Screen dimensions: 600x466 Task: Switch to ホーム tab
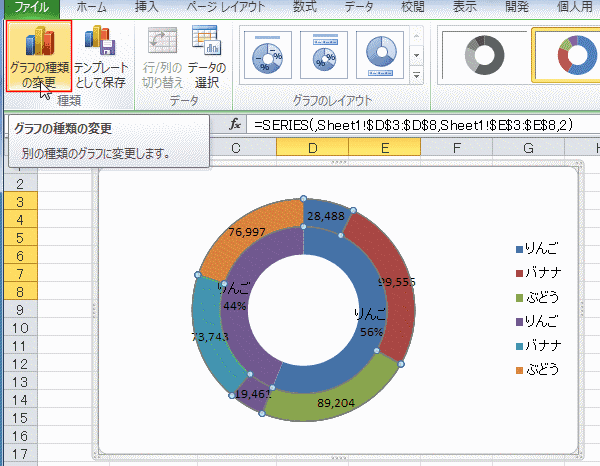click(91, 7)
